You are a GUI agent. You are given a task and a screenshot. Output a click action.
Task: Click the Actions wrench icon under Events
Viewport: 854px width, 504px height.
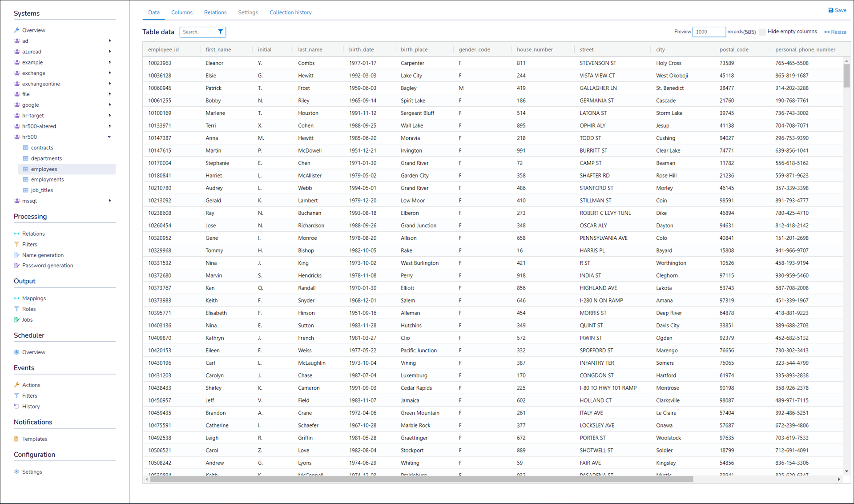click(17, 385)
